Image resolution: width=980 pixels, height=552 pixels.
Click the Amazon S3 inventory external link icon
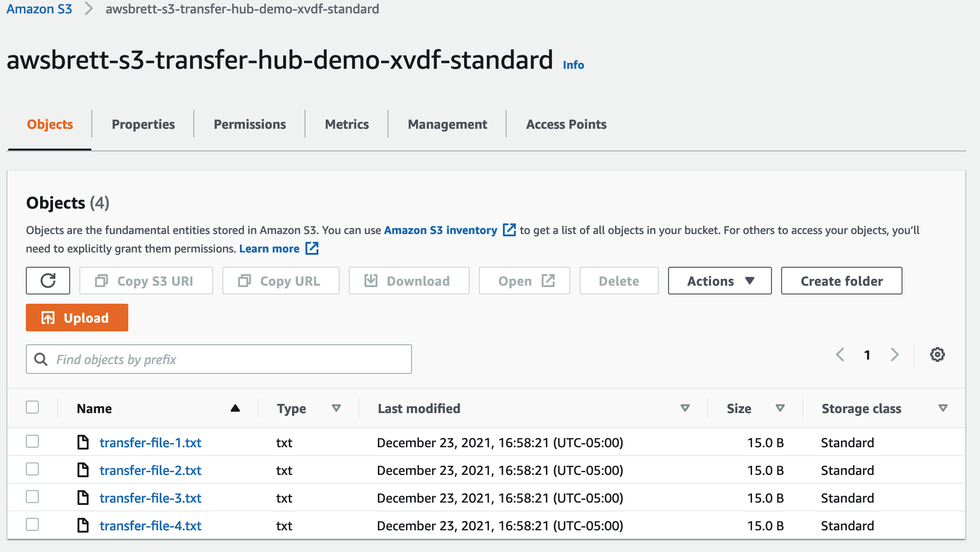coord(509,230)
